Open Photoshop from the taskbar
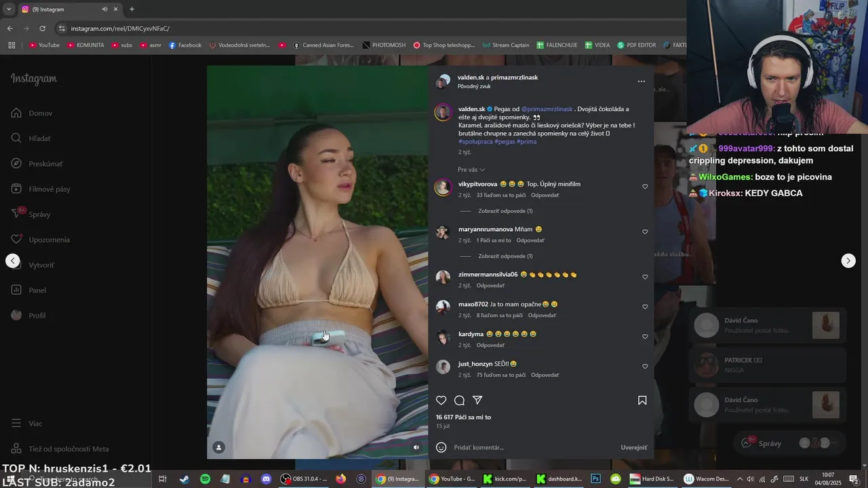Viewport: 868px width, 488px height. [x=595, y=479]
